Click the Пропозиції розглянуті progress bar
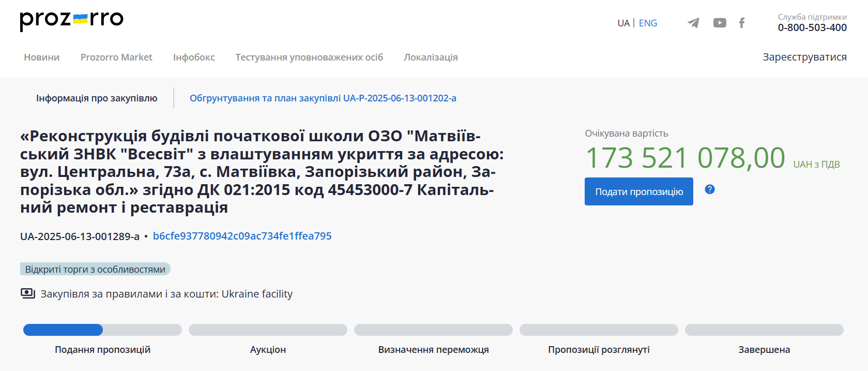868x371 pixels. 599,330
